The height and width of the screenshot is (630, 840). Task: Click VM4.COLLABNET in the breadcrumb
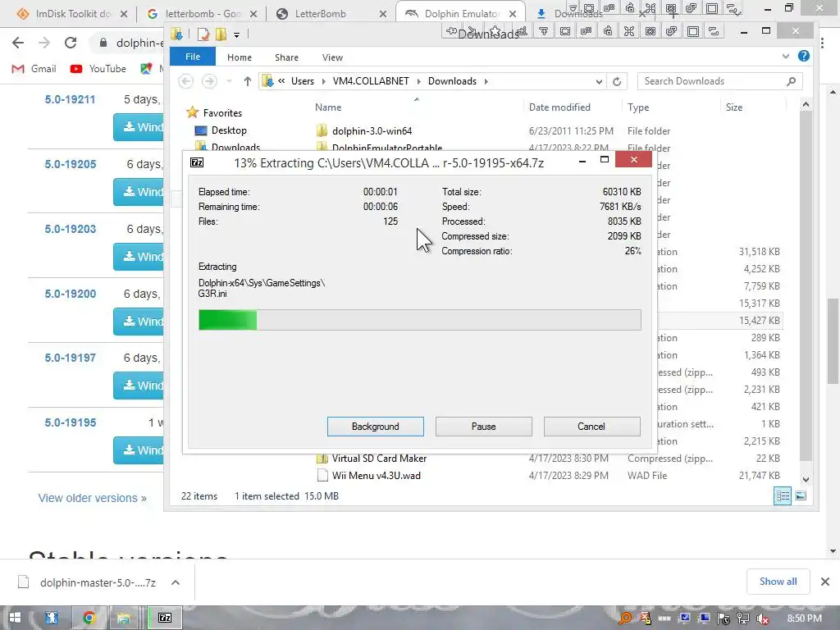[x=371, y=81]
